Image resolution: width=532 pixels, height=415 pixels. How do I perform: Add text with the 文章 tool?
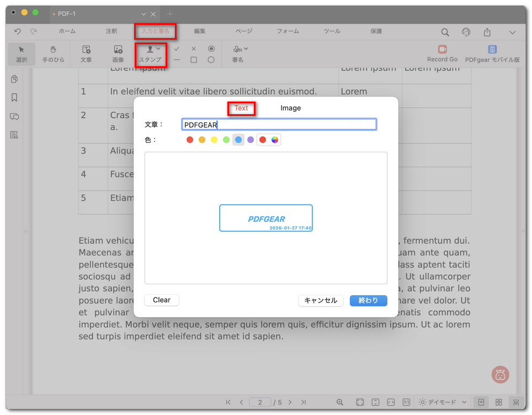pyautogui.click(x=86, y=54)
